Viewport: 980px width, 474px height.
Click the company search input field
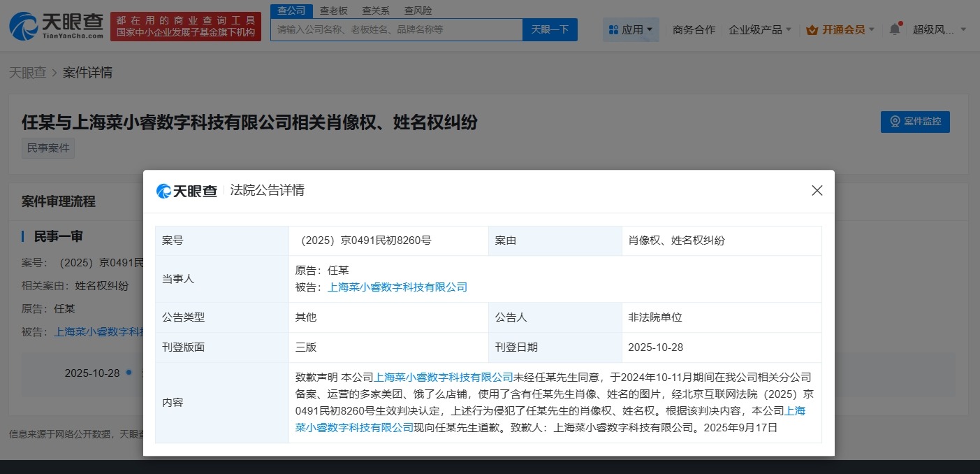(x=396, y=29)
